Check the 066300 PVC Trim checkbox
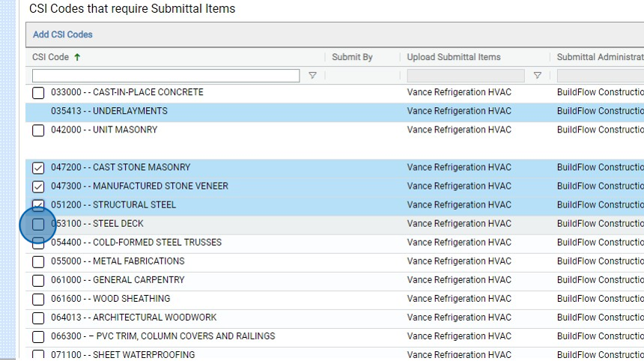 [38, 336]
